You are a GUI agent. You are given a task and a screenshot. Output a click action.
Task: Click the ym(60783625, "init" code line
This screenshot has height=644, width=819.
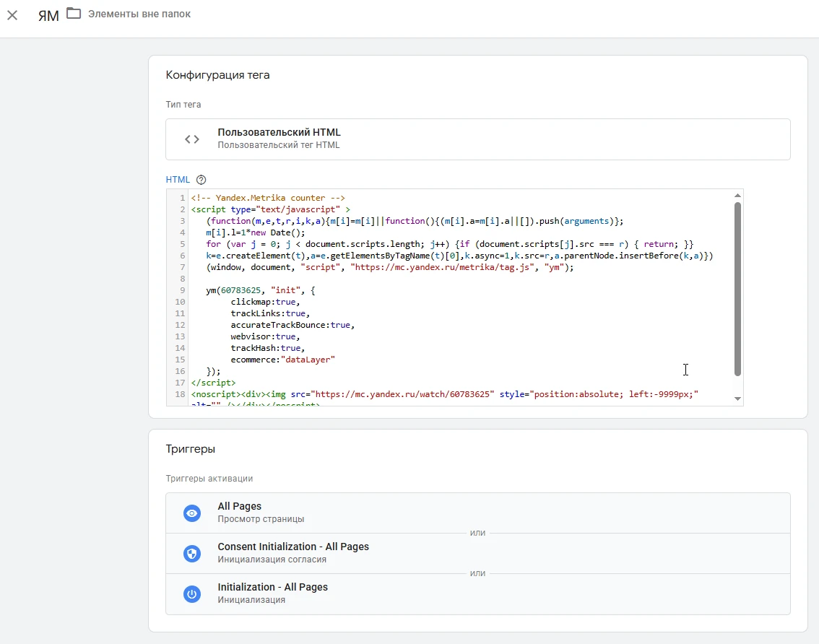(260, 290)
